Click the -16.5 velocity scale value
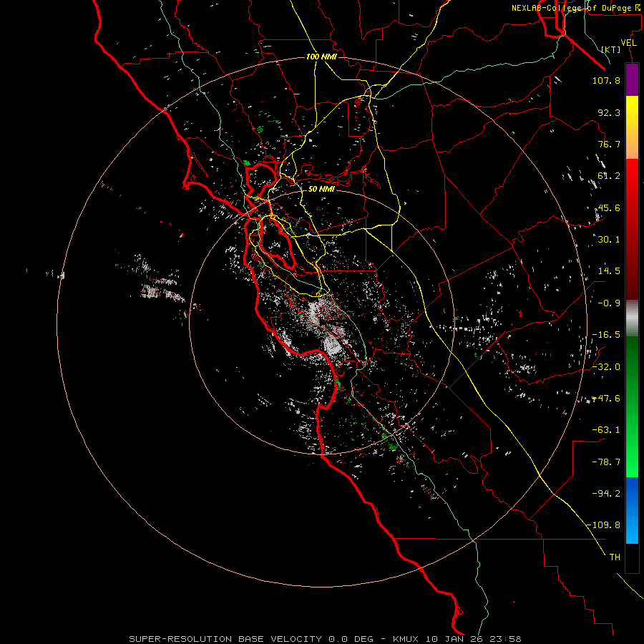The image size is (644, 644). pyautogui.click(x=606, y=335)
